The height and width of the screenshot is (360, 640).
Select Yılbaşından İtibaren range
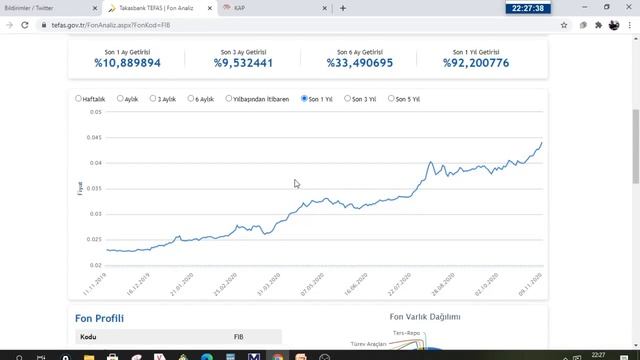[229, 98]
